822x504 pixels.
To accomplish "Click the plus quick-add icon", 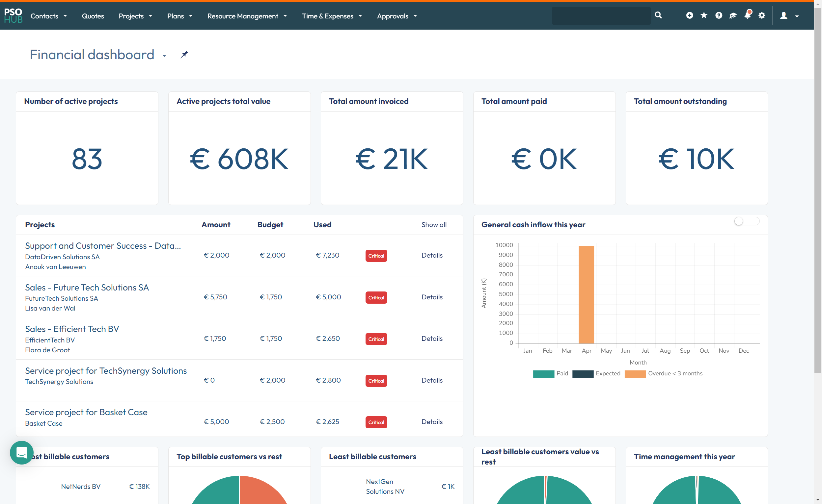I will (x=689, y=16).
